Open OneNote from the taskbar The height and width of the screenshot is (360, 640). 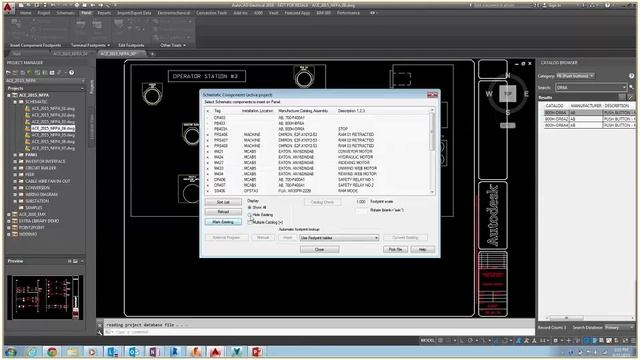pyautogui.click(x=154, y=352)
